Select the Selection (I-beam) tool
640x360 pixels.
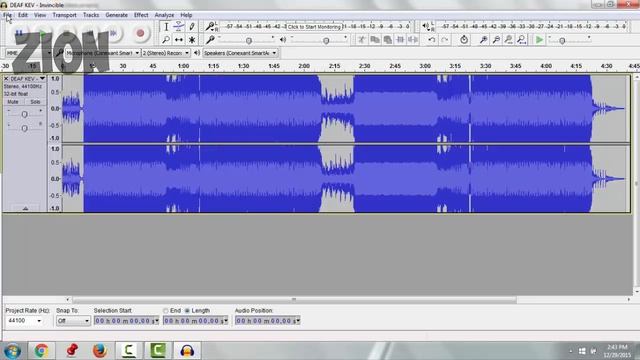[x=166, y=27]
